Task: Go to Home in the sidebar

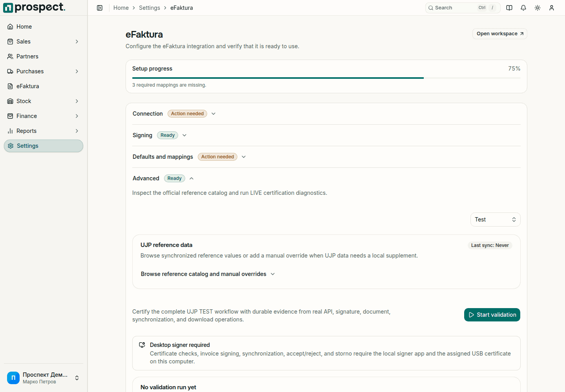Action: pos(44,27)
